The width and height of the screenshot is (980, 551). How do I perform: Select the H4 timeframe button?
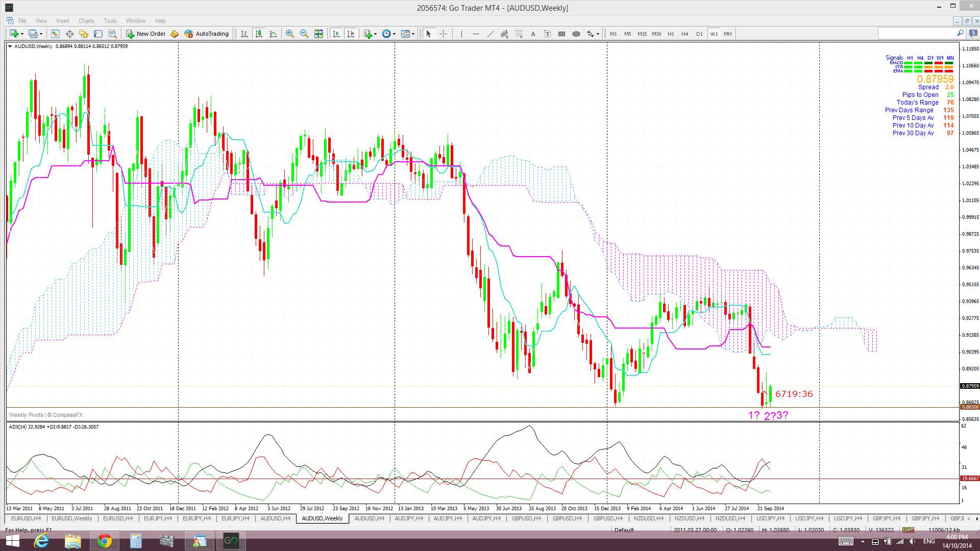pyautogui.click(x=684, y=34)
